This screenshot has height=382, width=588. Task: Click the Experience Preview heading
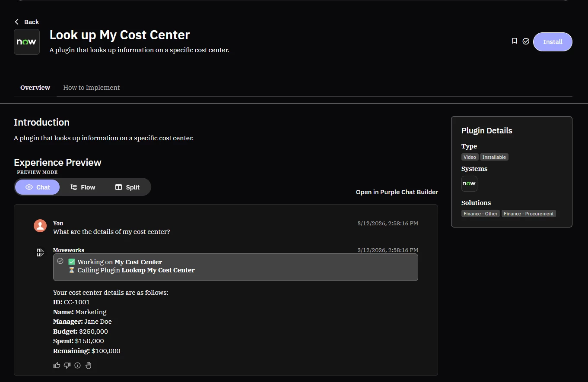pos(57,163)
